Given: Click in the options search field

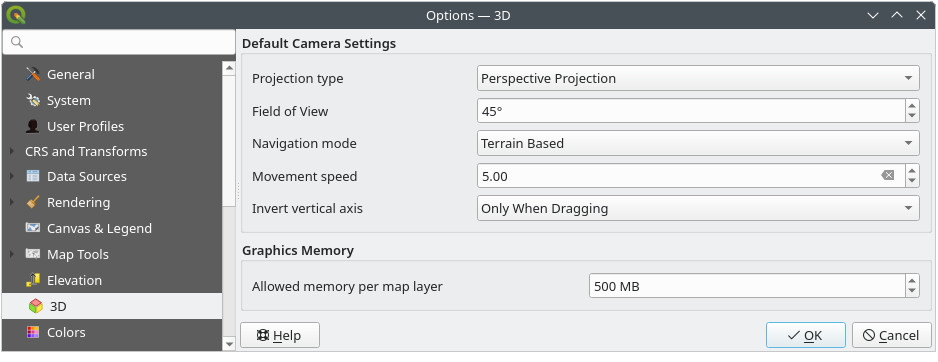Looking at the screenshot, I should coord(118,42).
